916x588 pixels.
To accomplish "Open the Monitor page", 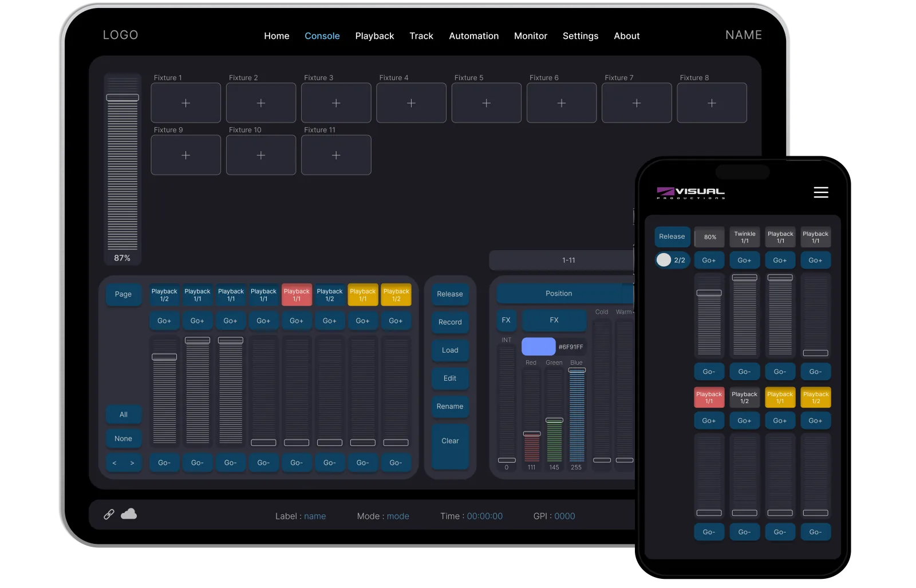I will (x=531, y=36).
